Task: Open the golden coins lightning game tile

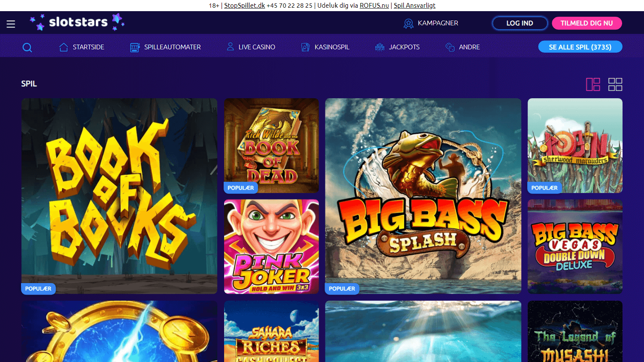Action: 119,331
